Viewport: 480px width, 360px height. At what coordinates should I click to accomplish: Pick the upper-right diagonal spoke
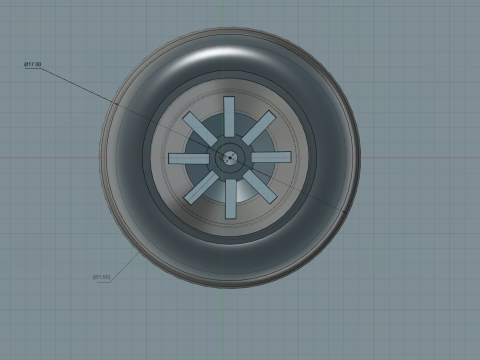pos(259,127)
